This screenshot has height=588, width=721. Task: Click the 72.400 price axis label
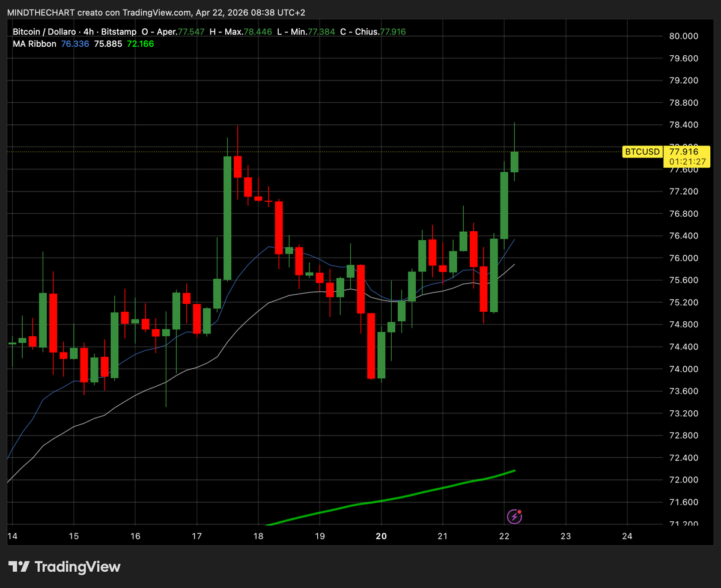click(683, 458)
